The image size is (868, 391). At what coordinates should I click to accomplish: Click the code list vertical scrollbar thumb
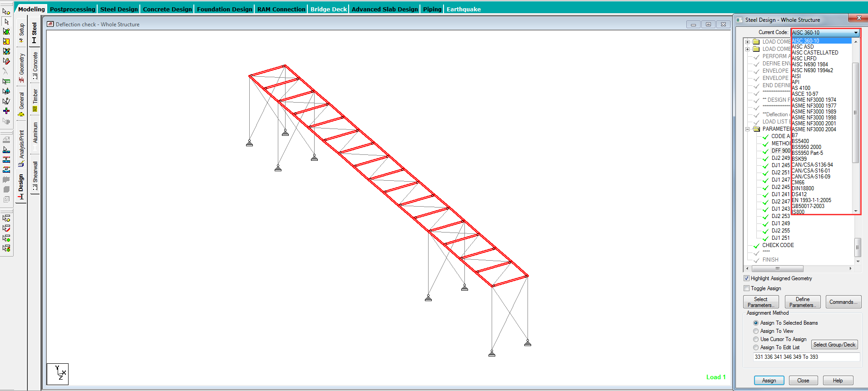point(856,113)
